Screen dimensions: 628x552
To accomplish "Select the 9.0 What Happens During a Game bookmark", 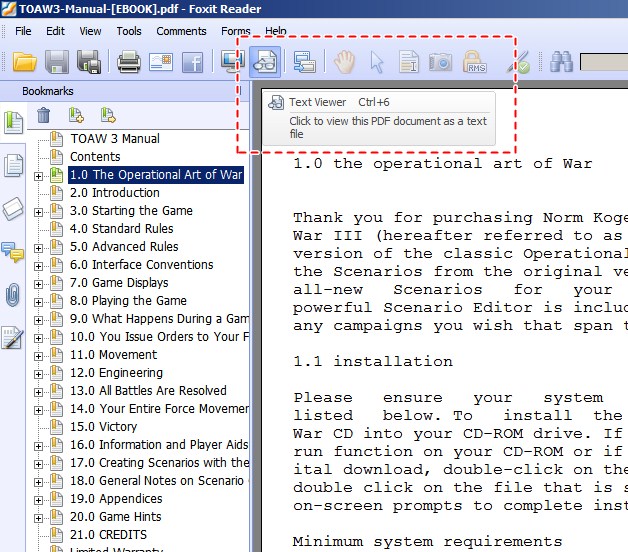I will [x=159, y=319].
